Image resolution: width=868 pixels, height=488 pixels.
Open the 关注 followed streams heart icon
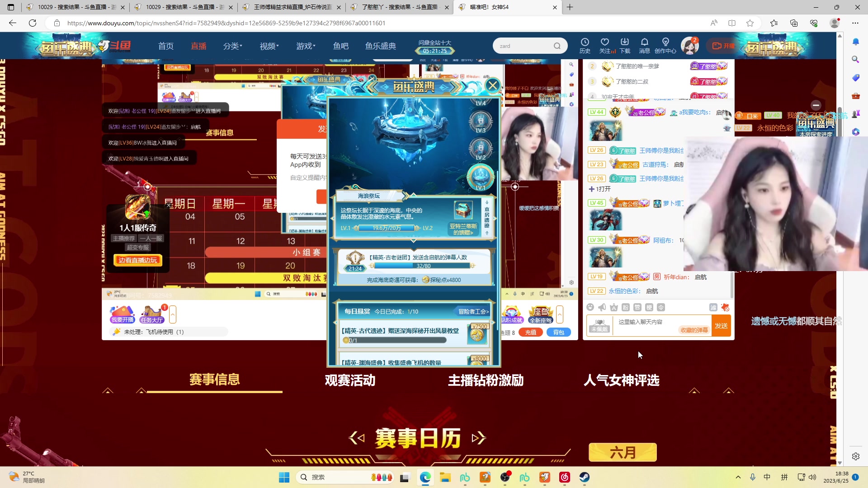[x=605, y=46]
